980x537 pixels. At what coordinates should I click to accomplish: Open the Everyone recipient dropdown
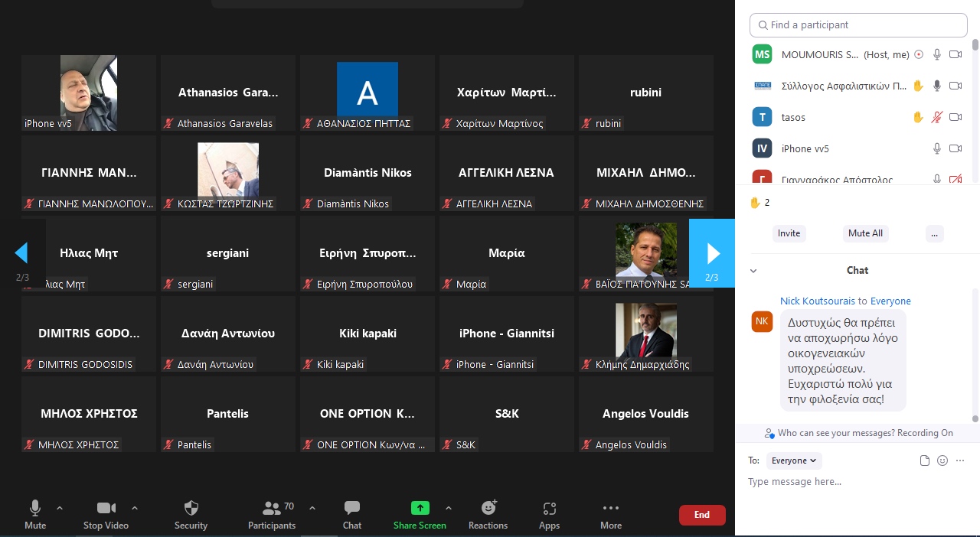pyautogui.click(x=794, y=461)
